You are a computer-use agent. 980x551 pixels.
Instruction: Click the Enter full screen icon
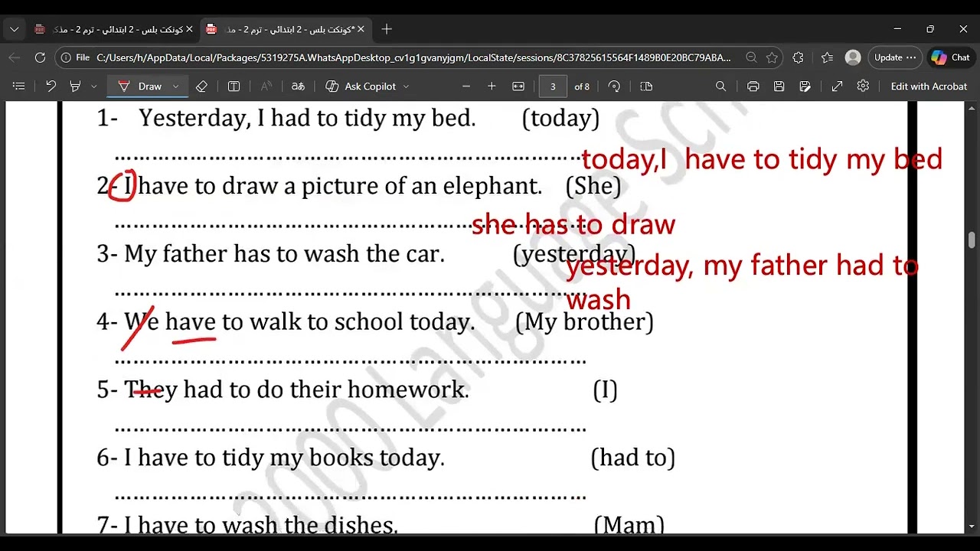tap(837, 86)
